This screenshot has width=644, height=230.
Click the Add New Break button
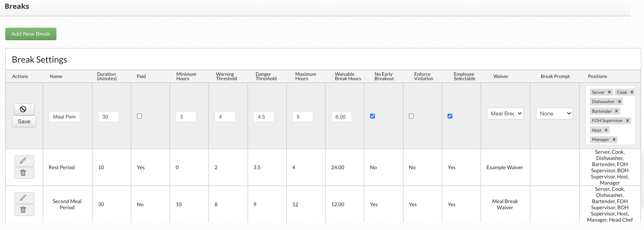31,34
